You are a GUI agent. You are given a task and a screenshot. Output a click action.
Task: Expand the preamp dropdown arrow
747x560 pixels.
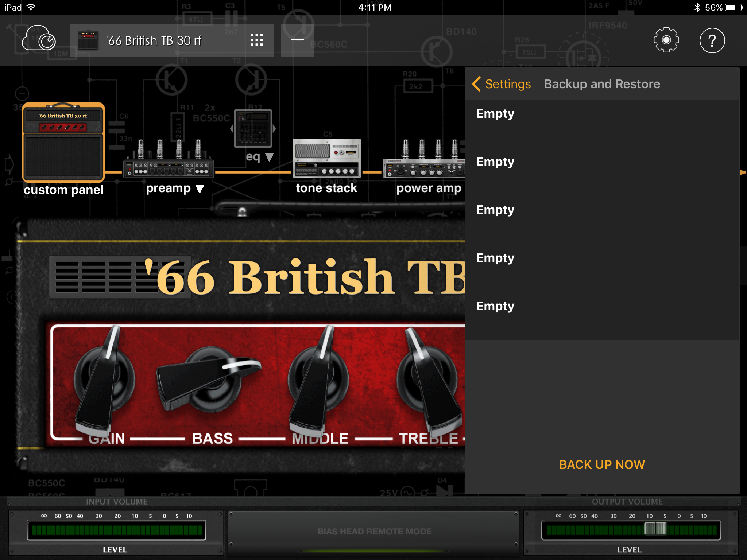pos(200,189)
